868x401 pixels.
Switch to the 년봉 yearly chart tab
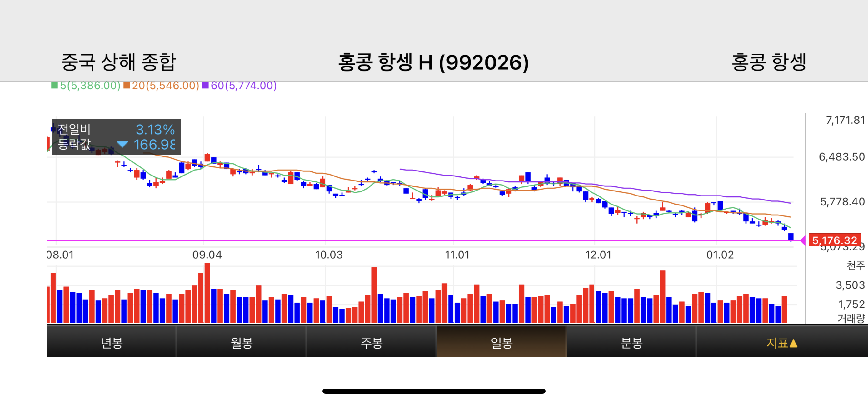click(112, 342)
